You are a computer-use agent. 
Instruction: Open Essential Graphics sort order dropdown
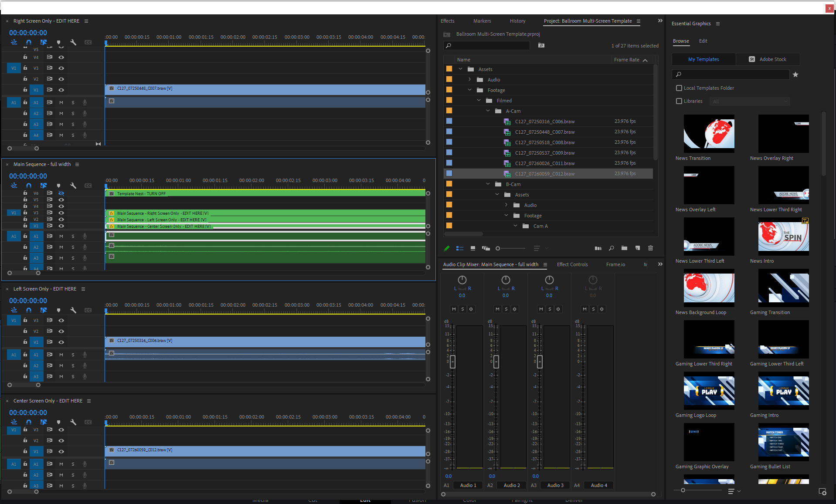point(734,491)
